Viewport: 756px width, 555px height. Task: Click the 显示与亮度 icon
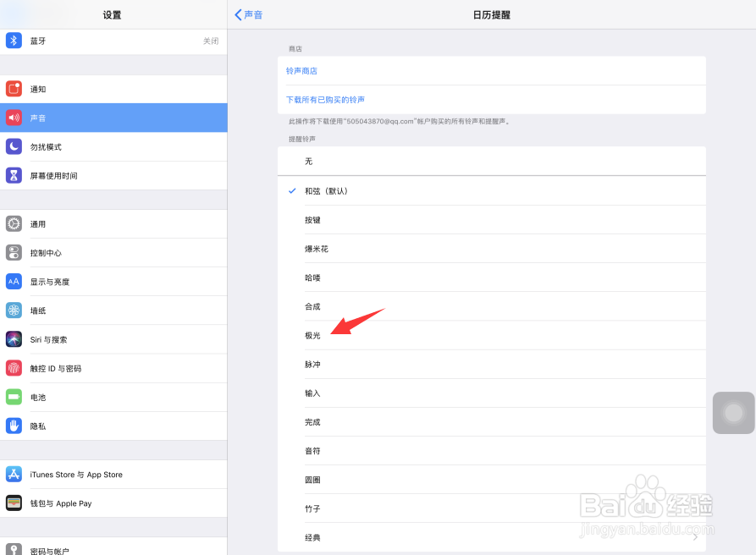(x=14, y=281)
